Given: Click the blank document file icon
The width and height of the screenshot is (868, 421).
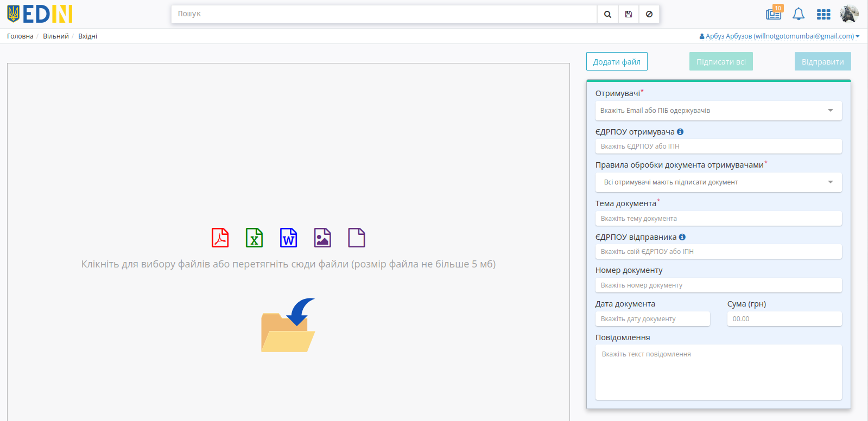Looking at the screenshot, I should click(x=357, y=238).
